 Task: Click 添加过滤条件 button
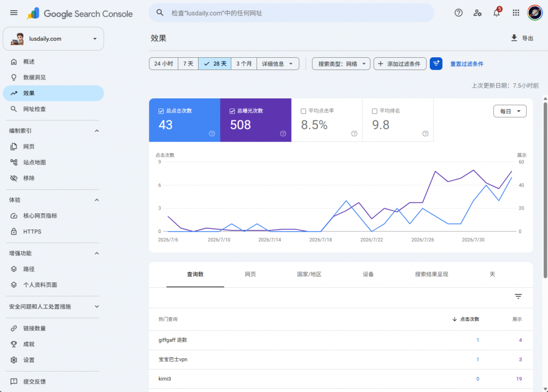point(400,64)
